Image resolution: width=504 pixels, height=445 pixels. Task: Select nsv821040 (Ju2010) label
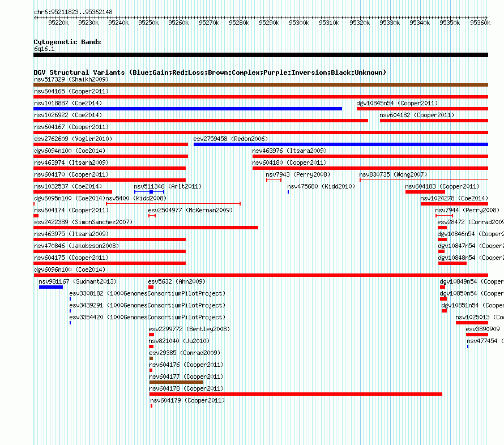coord(179,341)
